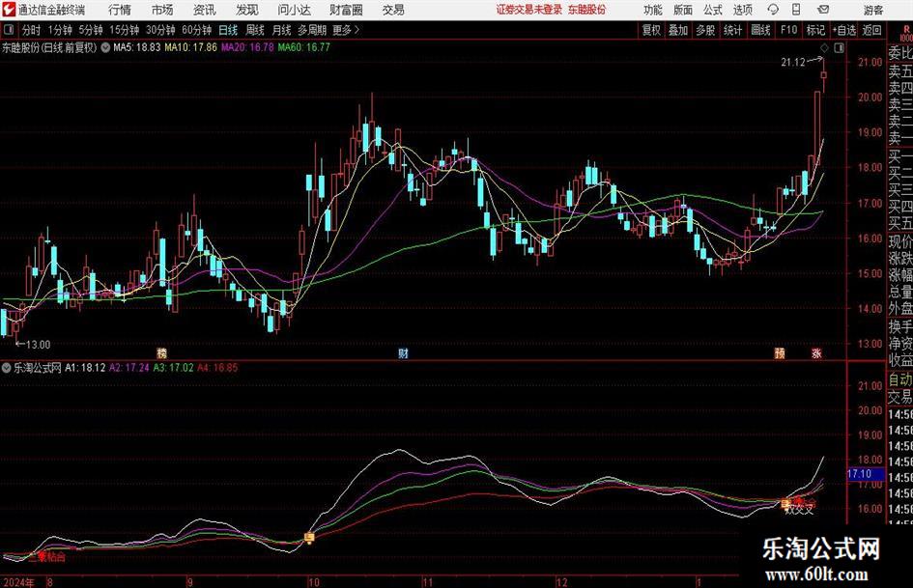
Task: Click the 财 marker on the chart
Action: pos(403,352)
